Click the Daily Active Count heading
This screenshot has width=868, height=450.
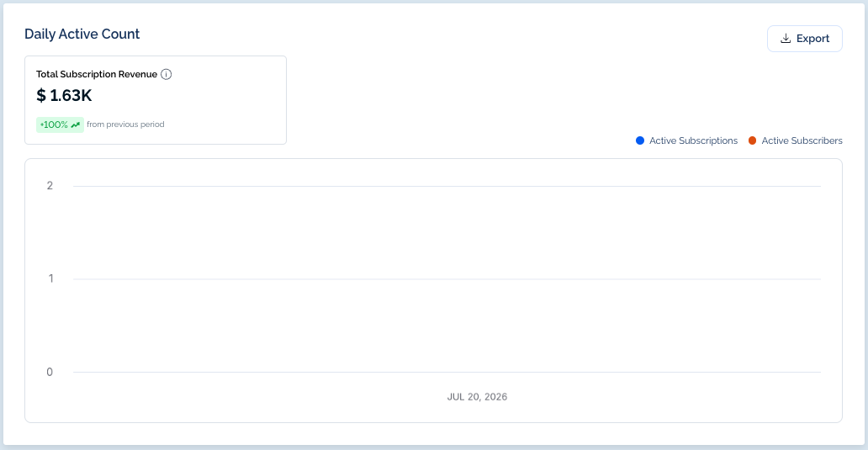(82, 34)
